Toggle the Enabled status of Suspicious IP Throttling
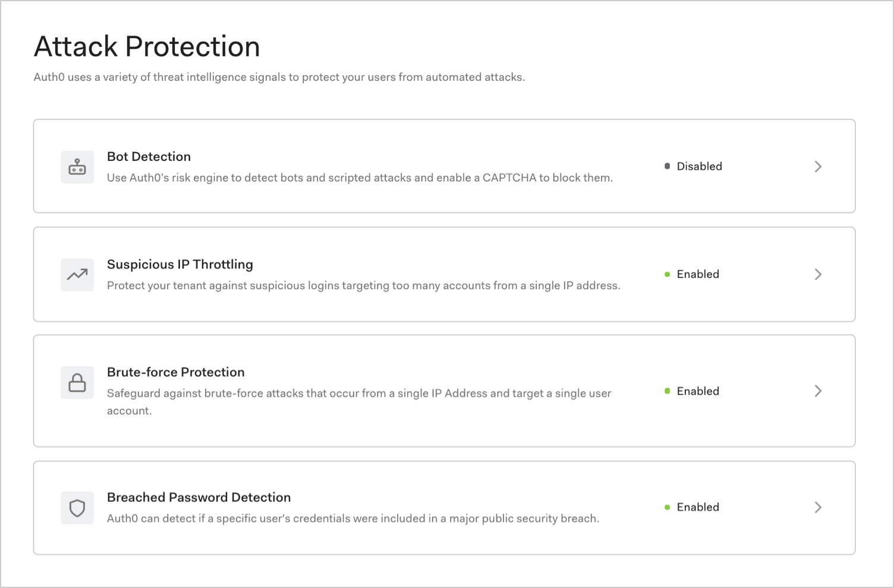 tap(698, 274)
